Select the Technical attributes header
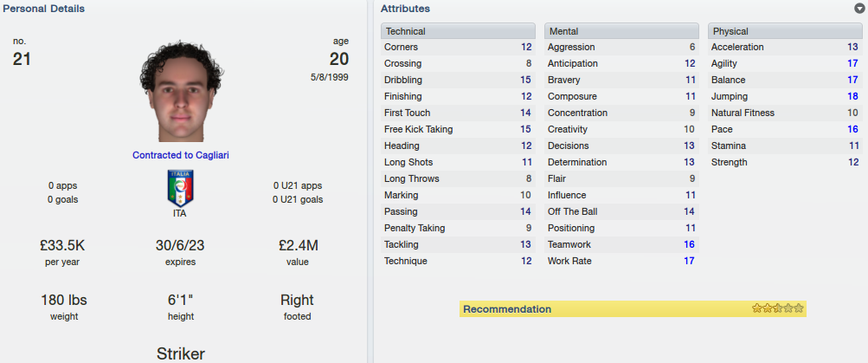Screen dimensions: 868x363 point(459,31)
